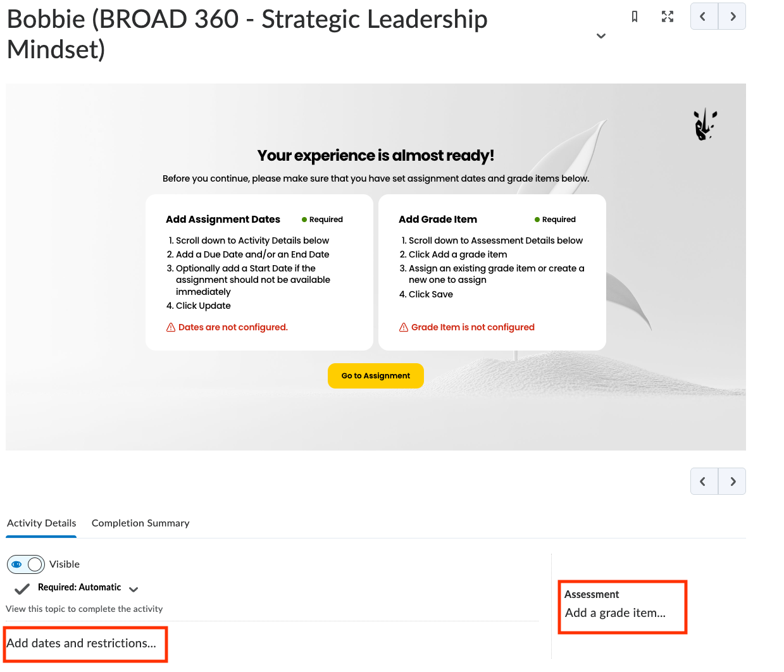Click 'Scroll down to Activity Details below' step
This screenshot has width=784, height=672.
(252, 240)
